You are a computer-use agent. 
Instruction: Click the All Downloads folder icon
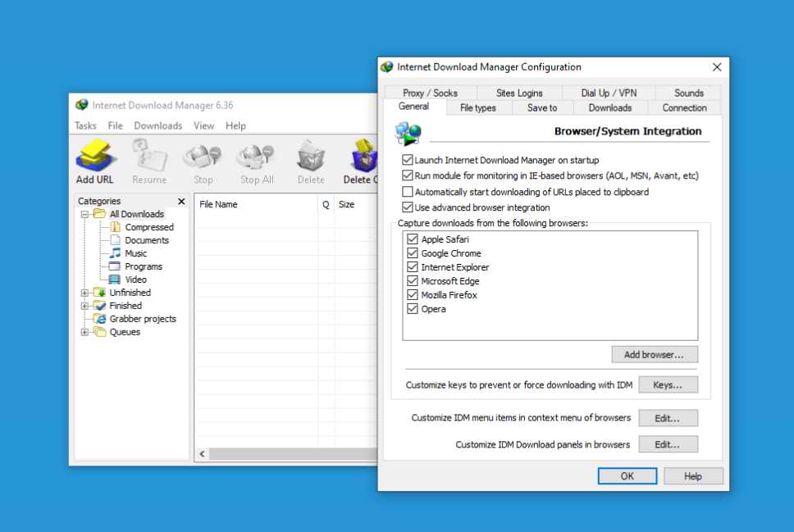100,214
